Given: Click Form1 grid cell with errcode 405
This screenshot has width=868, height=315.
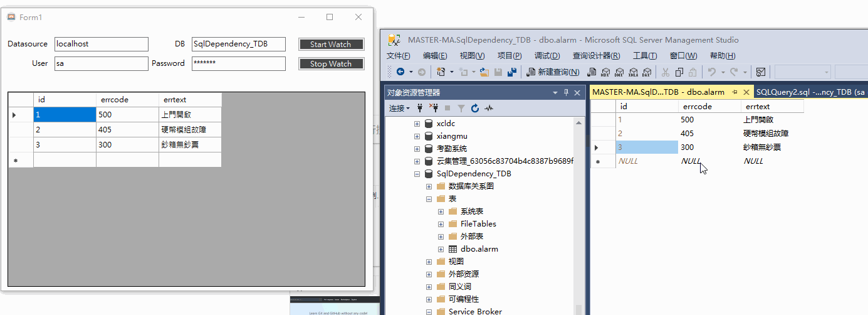Looking at the screenshot, I should 127,130.
